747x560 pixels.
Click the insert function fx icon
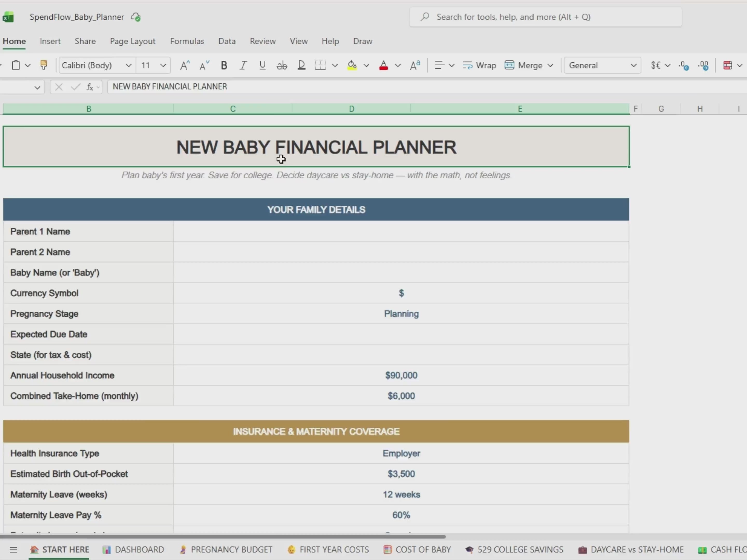pyautogui.click(x=90, y=87)
